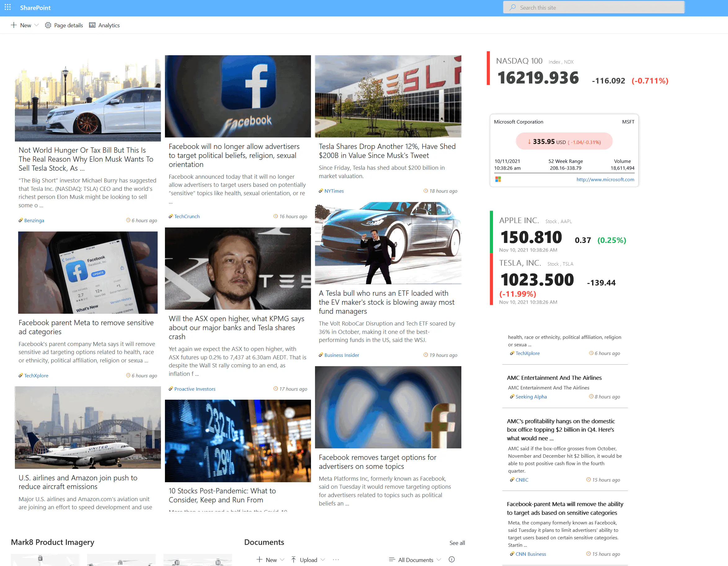Click the plus icon beside New at top
Screen dimensions: 728x566
coord(14,25)
